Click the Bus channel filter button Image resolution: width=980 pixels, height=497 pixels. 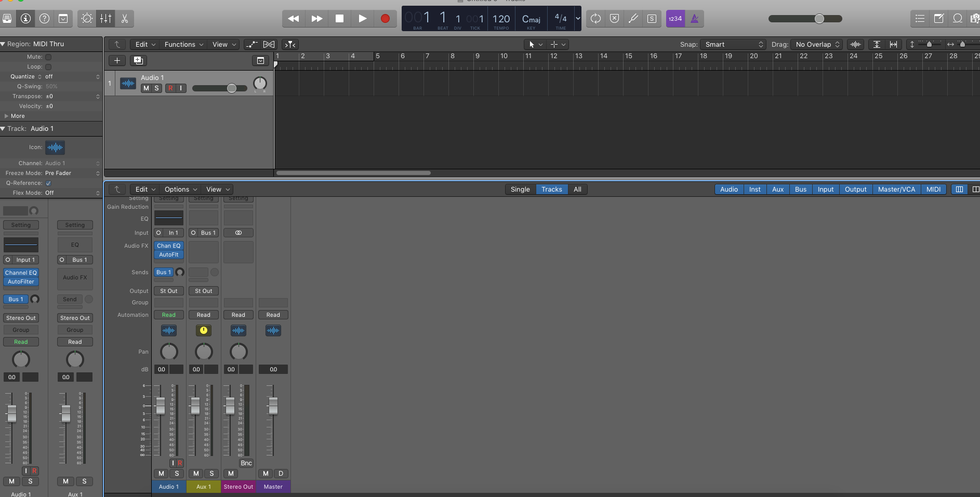pos(801,189)
